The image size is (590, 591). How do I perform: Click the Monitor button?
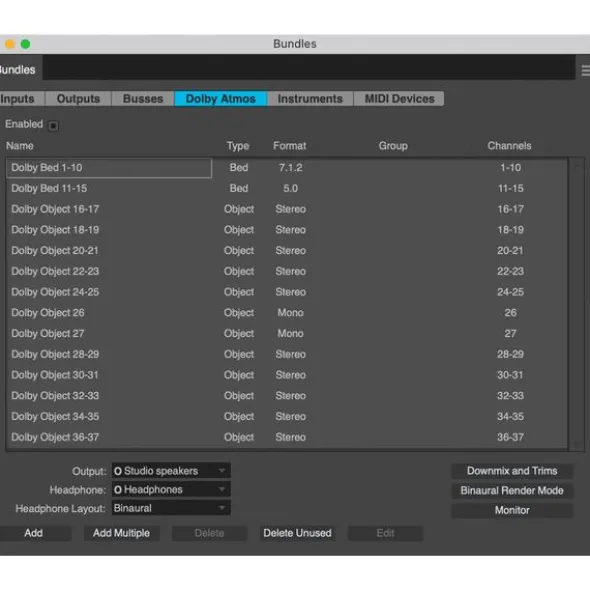tap(512, 510)
